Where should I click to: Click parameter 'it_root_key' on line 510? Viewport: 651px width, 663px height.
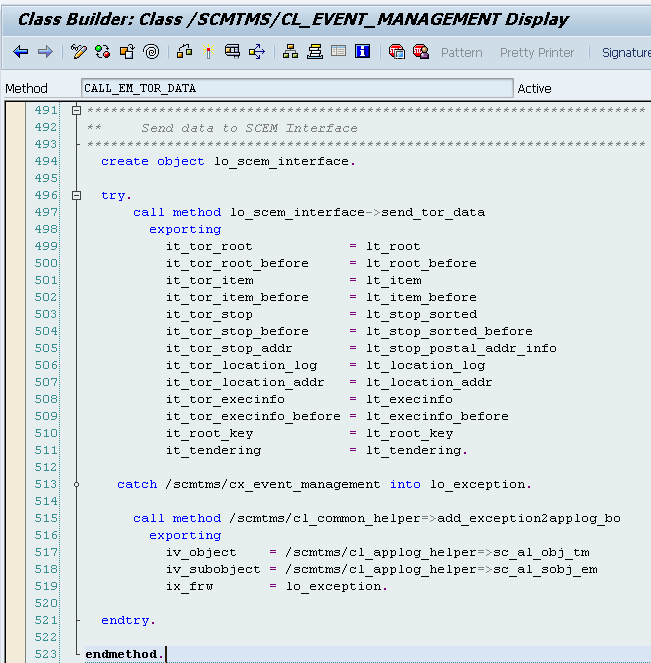tap(209, 433)
